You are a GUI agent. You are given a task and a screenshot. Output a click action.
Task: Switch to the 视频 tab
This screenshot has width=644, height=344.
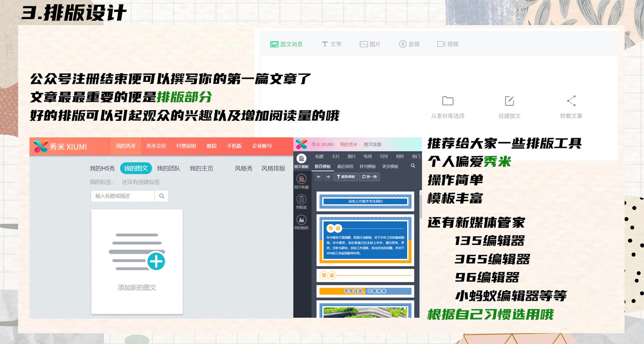click(448, 44)
